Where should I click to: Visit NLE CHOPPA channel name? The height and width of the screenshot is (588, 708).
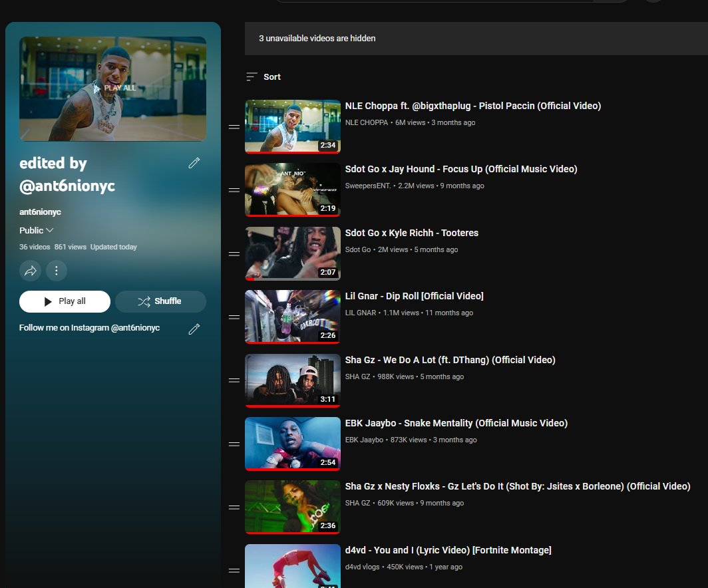pos(366,122)
